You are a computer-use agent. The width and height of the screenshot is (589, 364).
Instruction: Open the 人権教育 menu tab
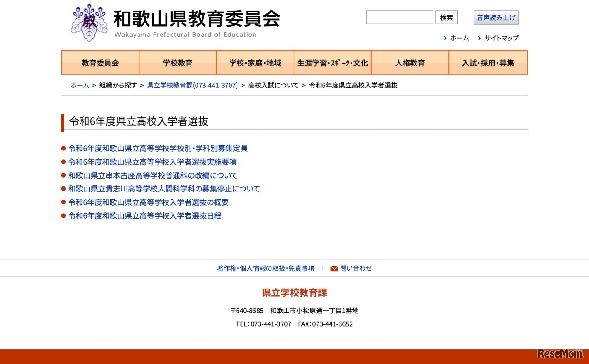coord(410,63)
